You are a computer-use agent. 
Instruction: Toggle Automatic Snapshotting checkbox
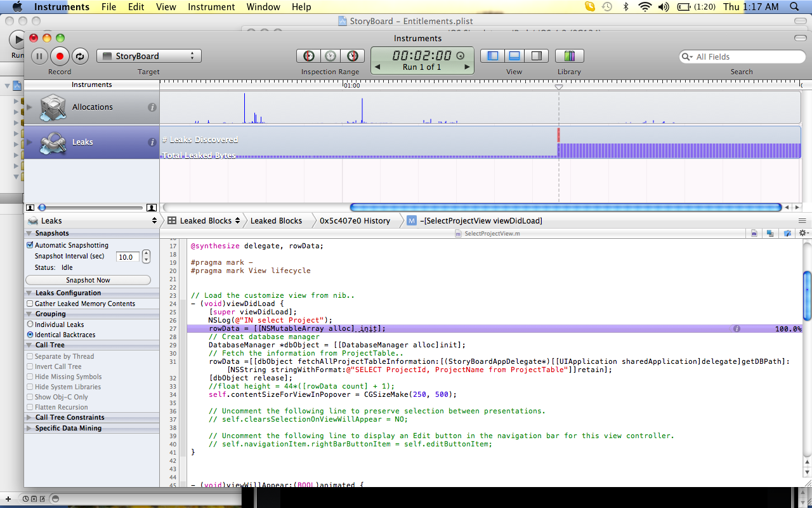(30, 245)
